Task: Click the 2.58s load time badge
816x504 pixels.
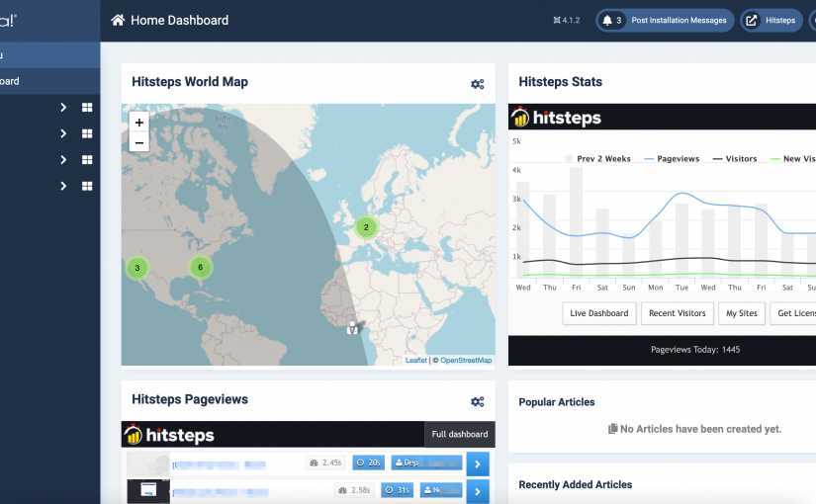Action: [x=354, y=490]
